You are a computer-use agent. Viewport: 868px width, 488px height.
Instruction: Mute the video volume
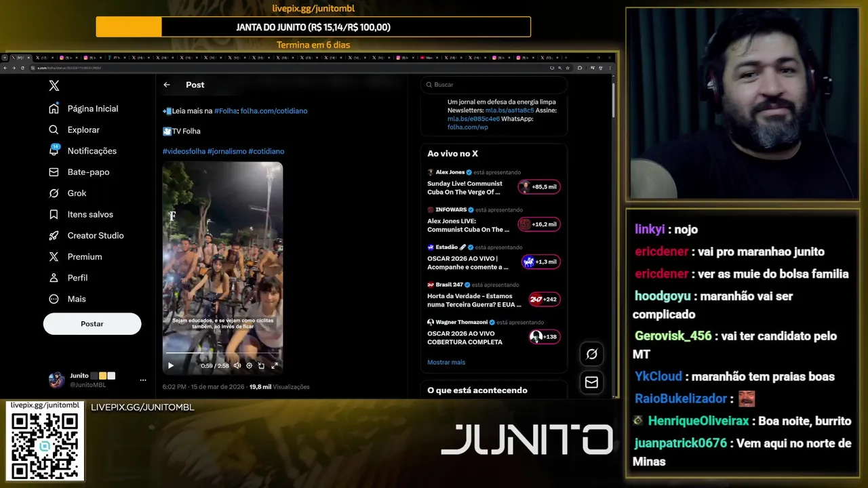pos(237,365)
